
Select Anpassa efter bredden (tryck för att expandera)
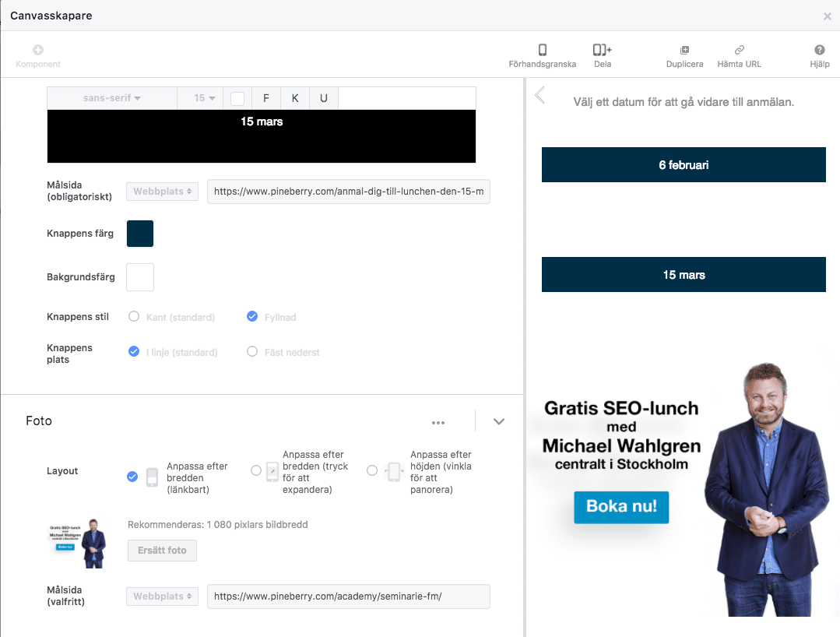pyautogui.click(x=256, y=470)
